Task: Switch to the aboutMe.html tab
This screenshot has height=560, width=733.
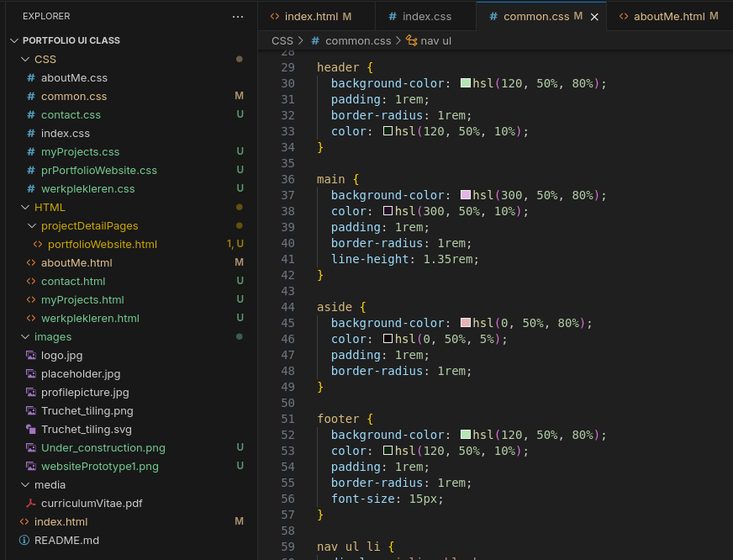Action: coord(669,17)
